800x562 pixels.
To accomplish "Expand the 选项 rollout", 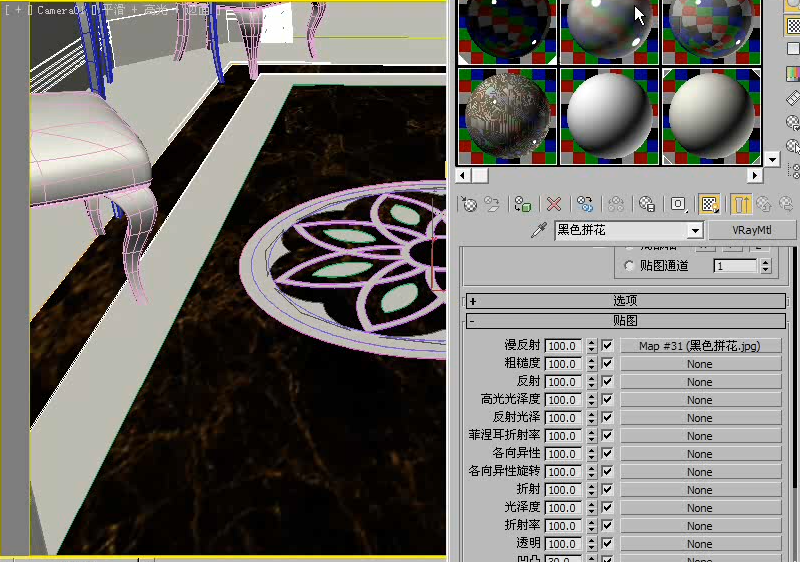I will click(x=626, y=301).
